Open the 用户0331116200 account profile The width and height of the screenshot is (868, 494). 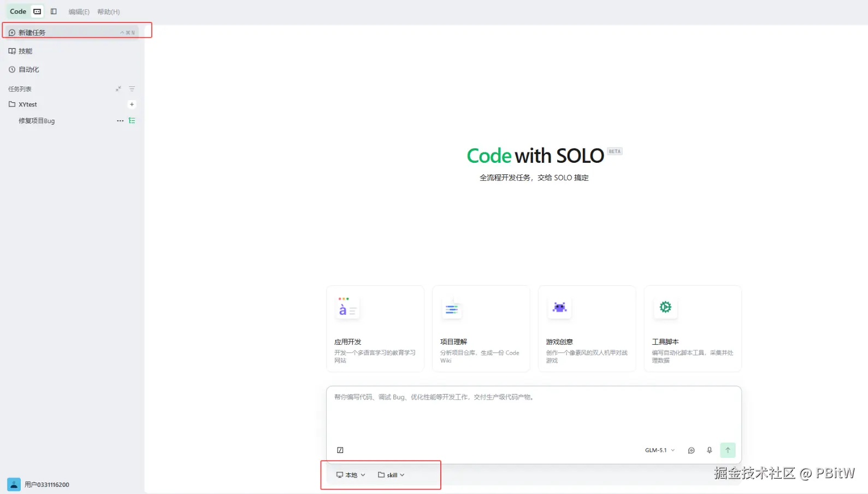click(x=38, y=485)
